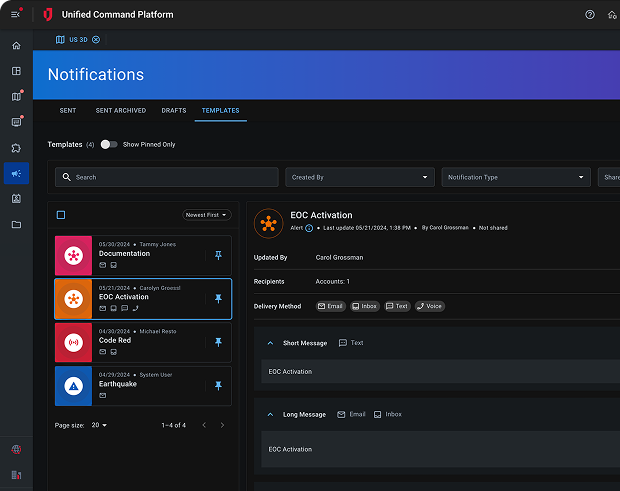
Task: Collapse the Short Message section
Action: [x=270, y=343]
